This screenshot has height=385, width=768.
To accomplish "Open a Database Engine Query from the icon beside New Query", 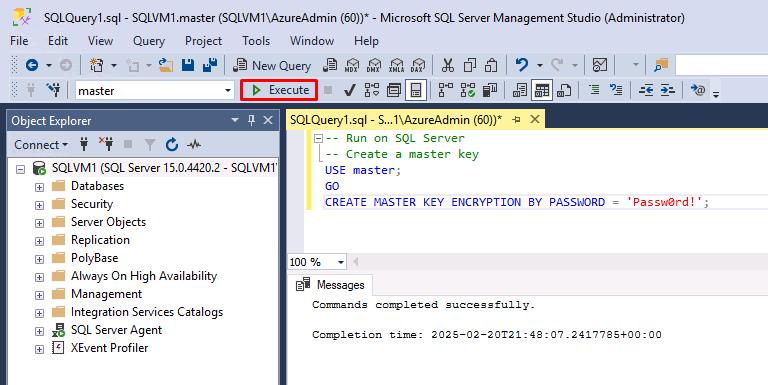I will 330,65.
